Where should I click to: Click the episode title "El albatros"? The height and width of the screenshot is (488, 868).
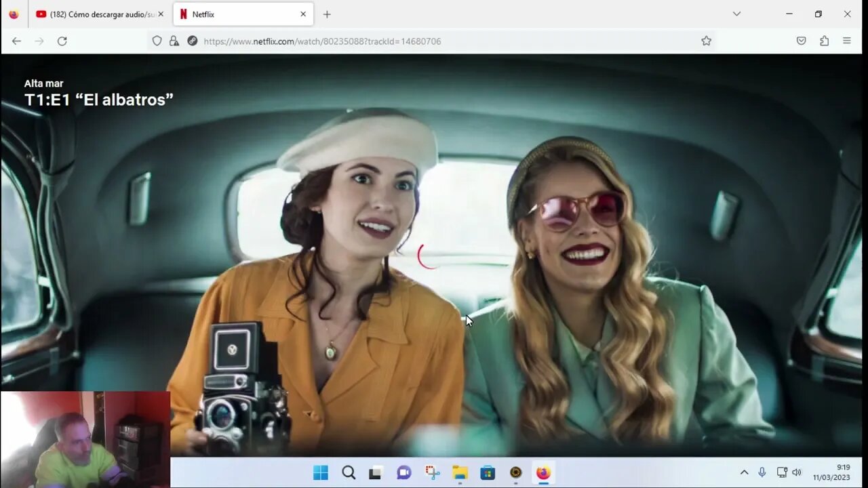(124, 100)
